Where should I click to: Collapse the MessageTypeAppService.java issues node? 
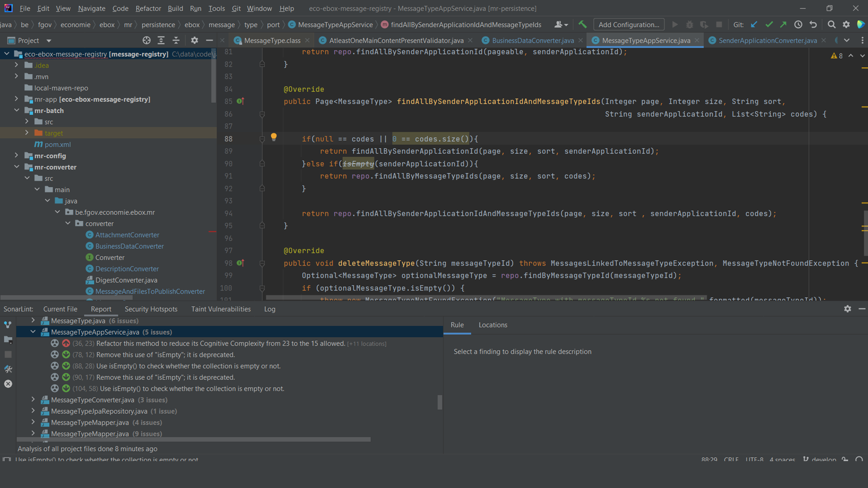point(33,332)
